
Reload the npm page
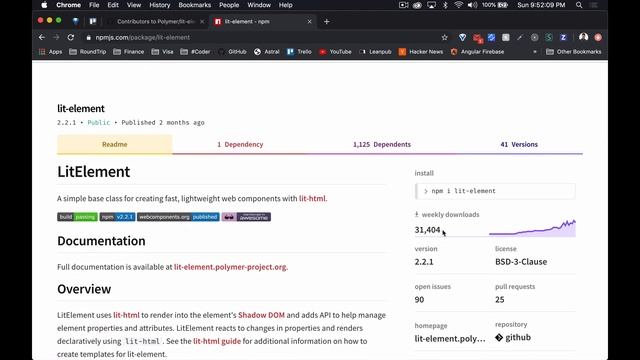71,37
